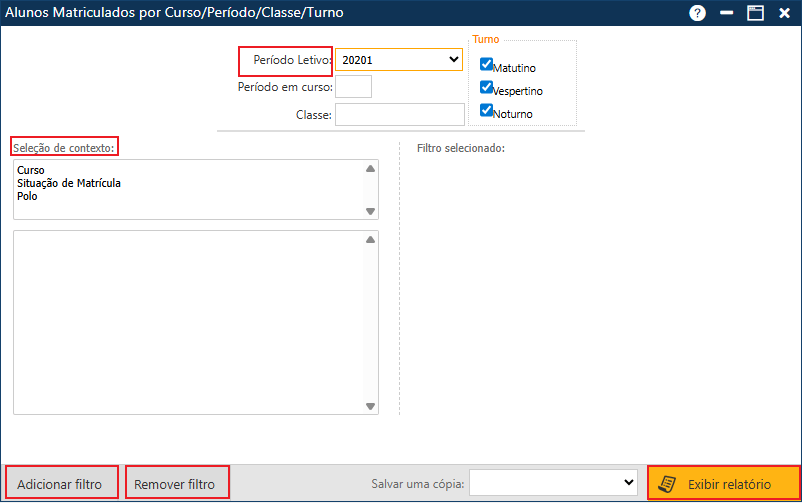Expand the Salvar uma cópia dropdown

[x=554, y=483]
